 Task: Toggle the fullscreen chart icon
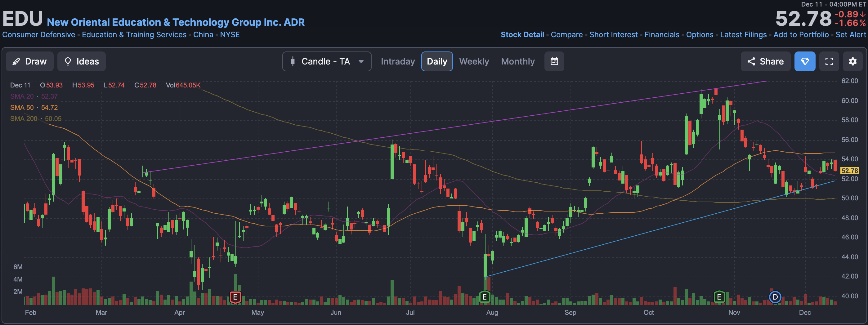(x=829, y=61)
